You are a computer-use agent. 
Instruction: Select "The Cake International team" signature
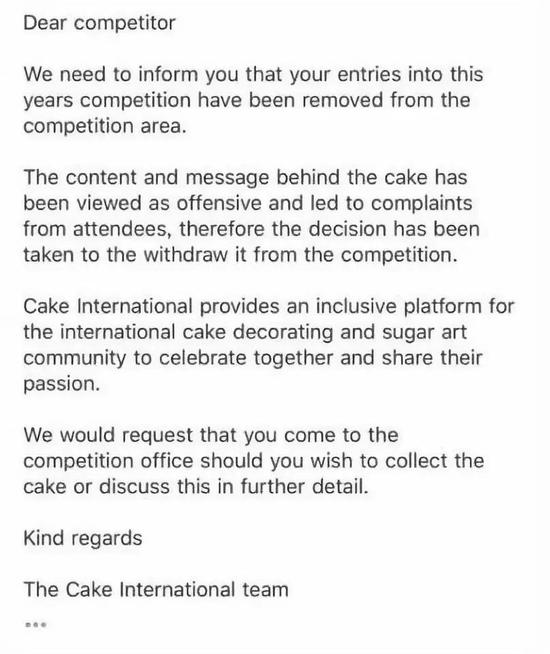pyautogui.click(x=156, y=589)
